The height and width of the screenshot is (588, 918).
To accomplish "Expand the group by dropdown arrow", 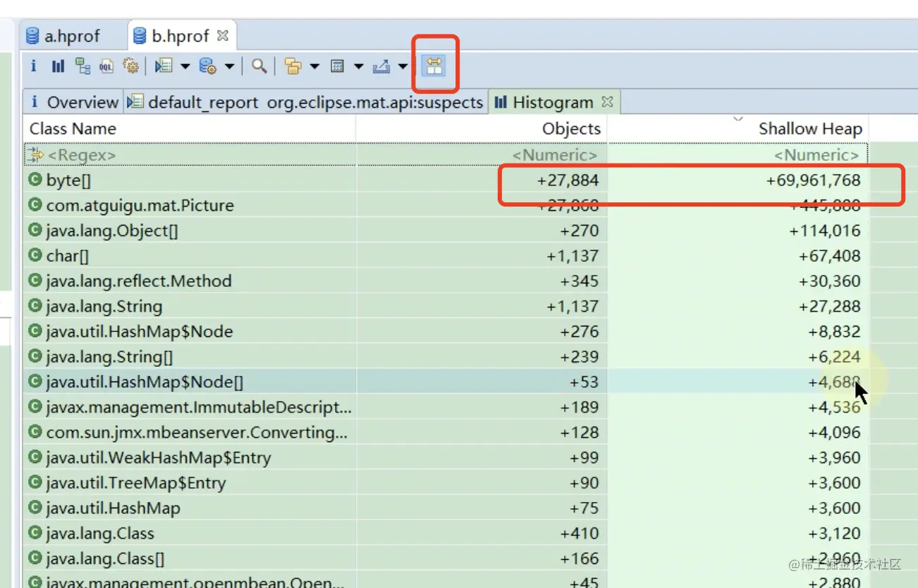I will click(x=314, y=66).
